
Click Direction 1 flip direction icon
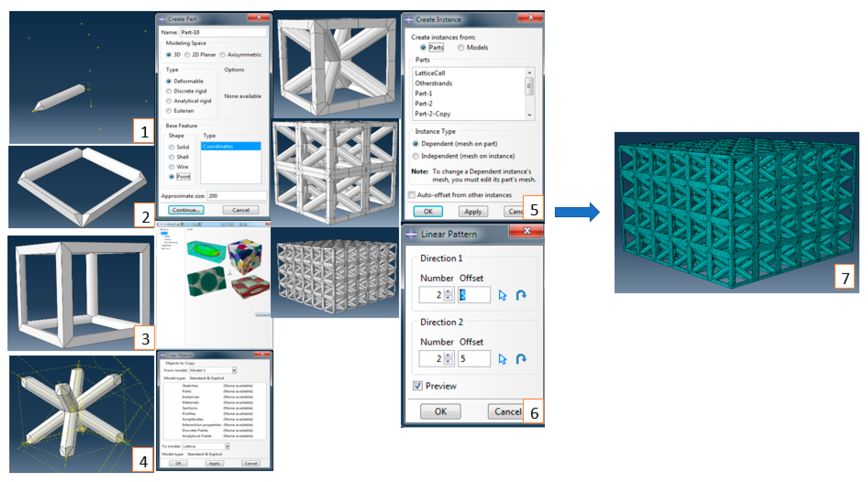(x=521, y=295)
